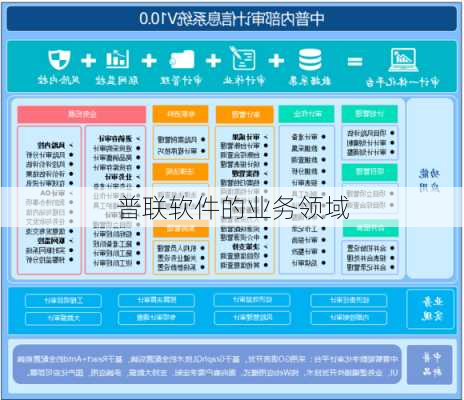Click the database stack icon above 数据采集
The image size is (464, 400).
click(310, 60)
